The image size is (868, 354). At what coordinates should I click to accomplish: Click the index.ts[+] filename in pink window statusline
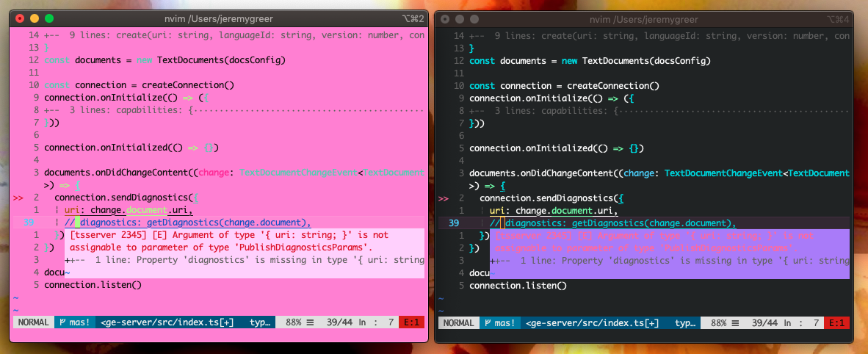point(167,323)
